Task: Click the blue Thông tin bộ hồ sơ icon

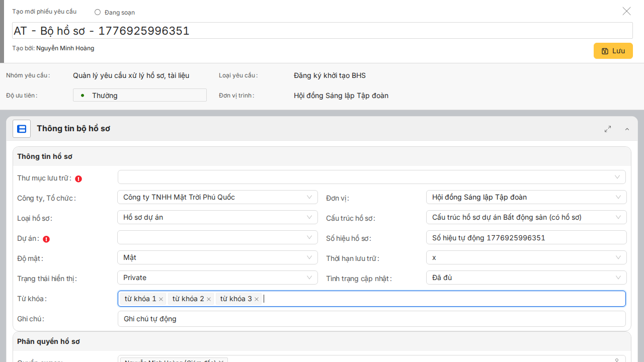Action: pos(22,129)
